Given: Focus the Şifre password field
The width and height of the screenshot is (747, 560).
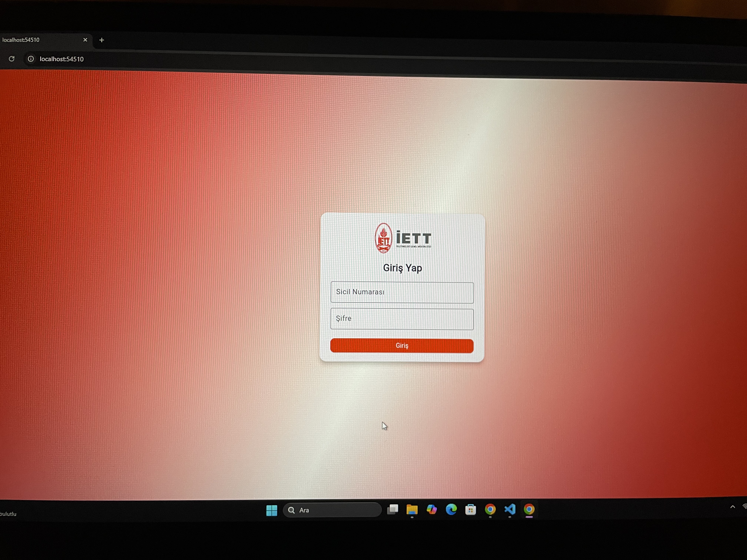Looking at the screenshot, I should (x=402, y=319).
